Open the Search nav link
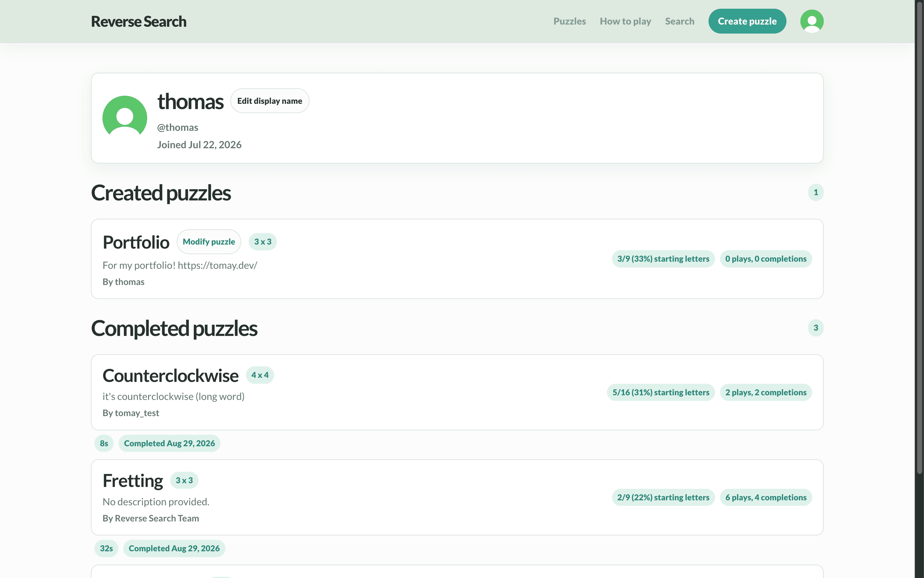Image resolution: width=924 pixels, height=578 pixels. pyautogui.click(x=679, y=21)
